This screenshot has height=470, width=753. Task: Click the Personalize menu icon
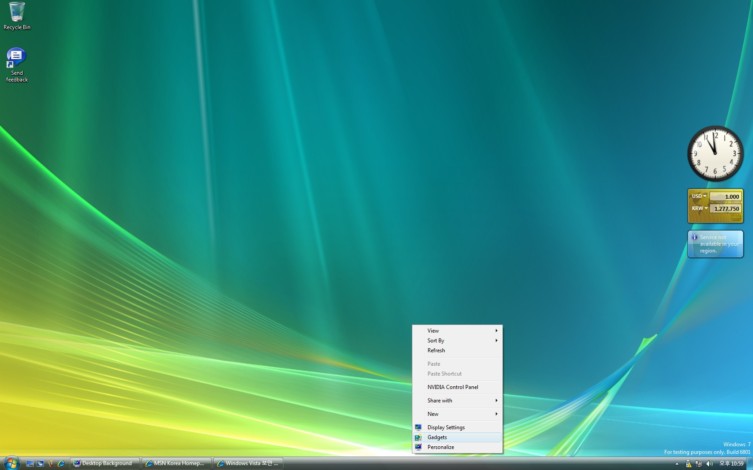(418, 447)
